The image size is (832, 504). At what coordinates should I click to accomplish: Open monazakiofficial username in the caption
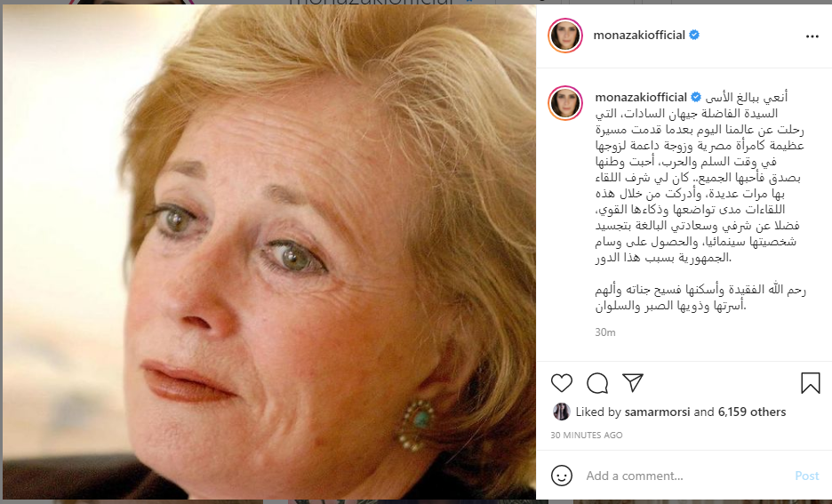point(641,97)
